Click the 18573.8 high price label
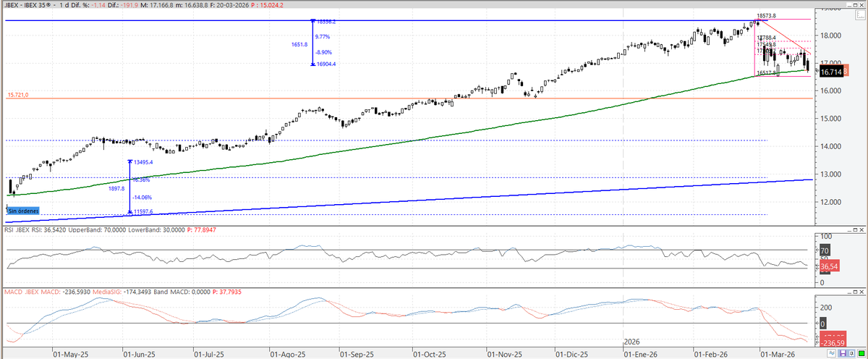The image size is (868, 359). point(767,15)
